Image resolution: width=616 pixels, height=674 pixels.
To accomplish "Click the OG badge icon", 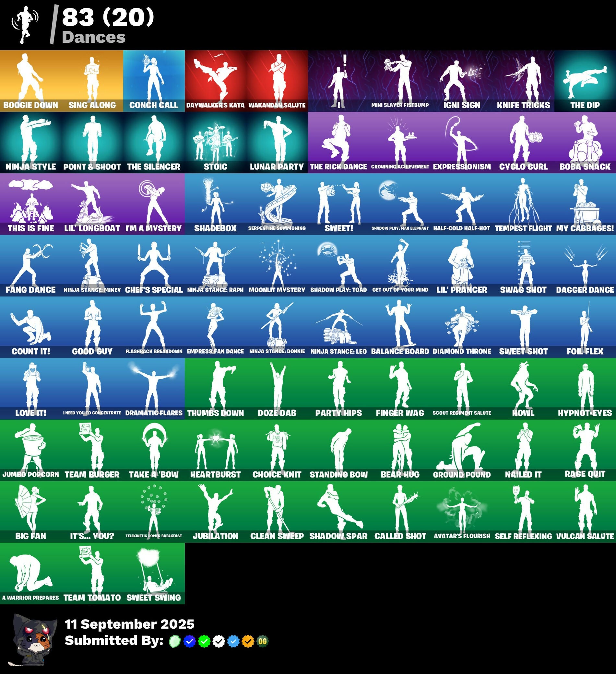I will click(x=263, y=641).
